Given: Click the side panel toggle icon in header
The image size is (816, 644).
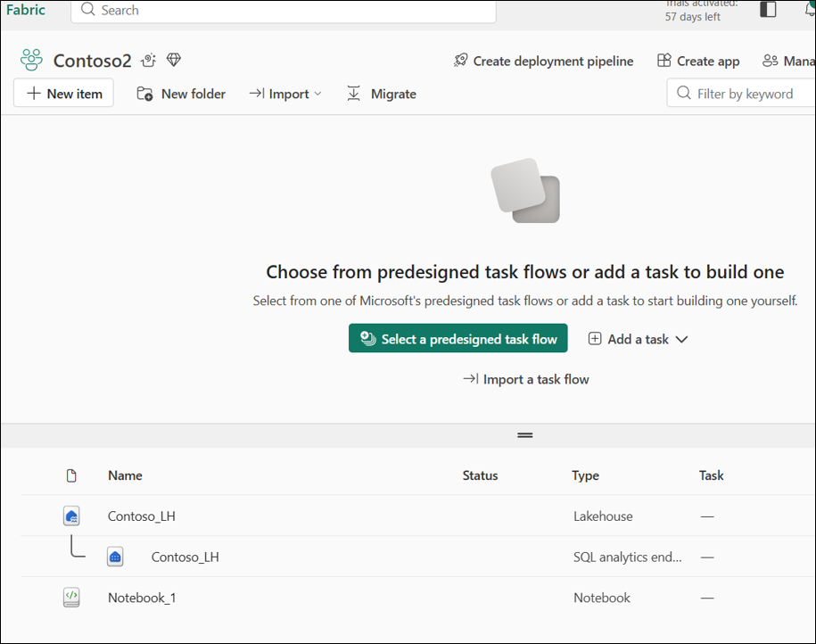Looking at the screenshot, I should [x=767, y=10].
